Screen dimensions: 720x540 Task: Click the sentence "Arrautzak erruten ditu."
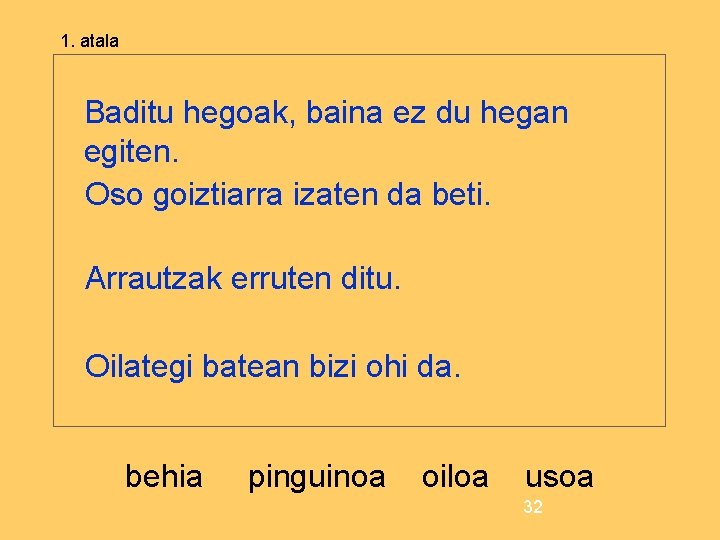click(243, 278)
